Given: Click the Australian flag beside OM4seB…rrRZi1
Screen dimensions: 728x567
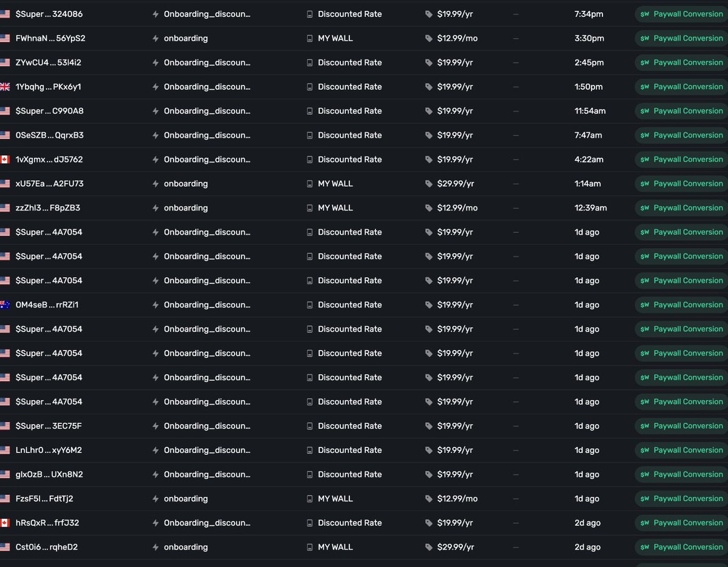Looking at the screenshot, I should point(5,305).
